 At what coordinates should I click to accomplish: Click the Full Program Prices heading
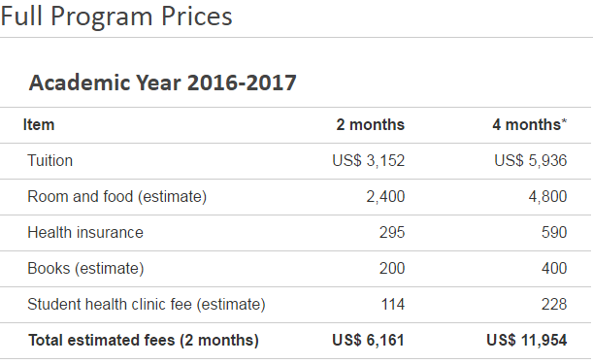coord(116,17)
